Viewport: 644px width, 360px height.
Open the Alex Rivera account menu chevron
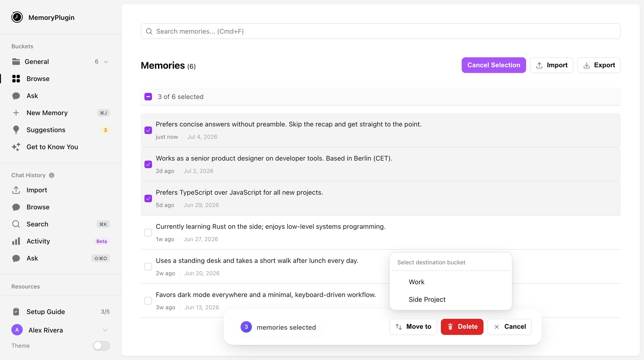pos(105,330)
